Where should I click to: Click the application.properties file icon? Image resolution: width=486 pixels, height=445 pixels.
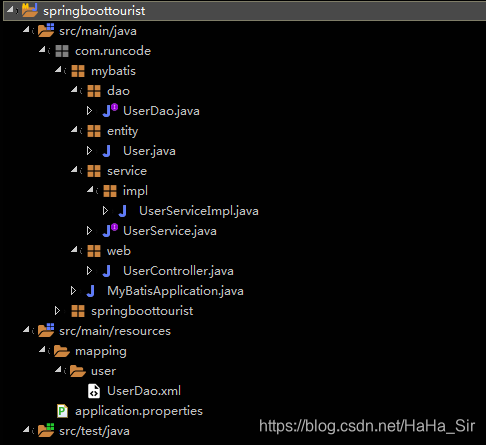(x=62, y=411)
